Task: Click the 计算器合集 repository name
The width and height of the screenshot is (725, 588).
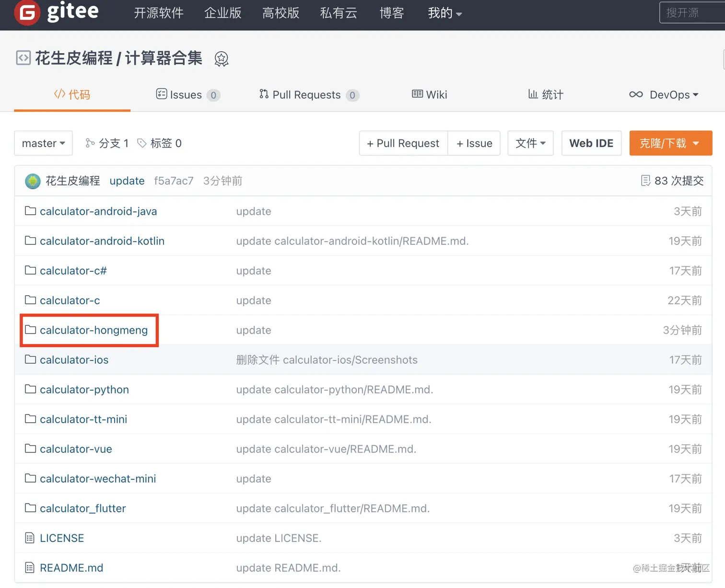Action: [164, 58]
